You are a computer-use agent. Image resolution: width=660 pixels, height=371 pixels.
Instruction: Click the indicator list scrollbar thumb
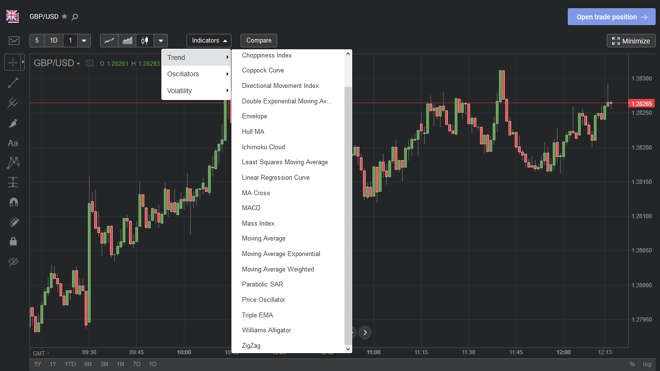point(348,215)
